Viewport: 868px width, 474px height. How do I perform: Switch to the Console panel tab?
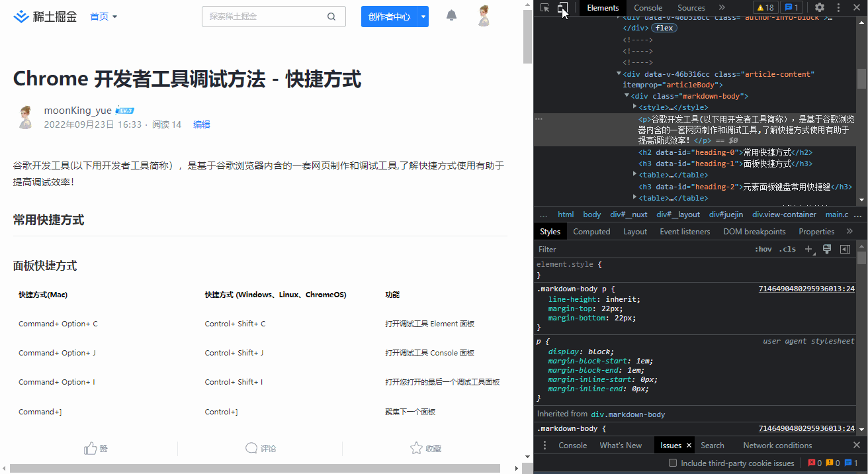pyautogui.click(x=648, y=8)
